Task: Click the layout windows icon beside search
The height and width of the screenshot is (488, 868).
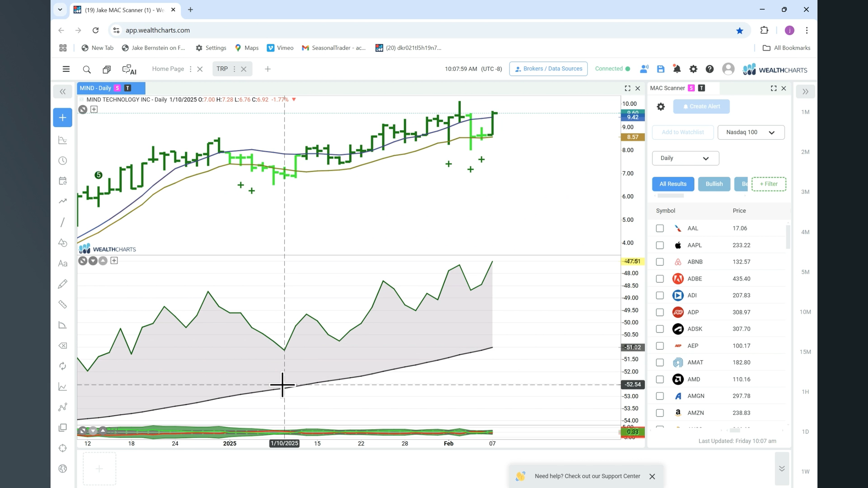Action: (107, 69)
